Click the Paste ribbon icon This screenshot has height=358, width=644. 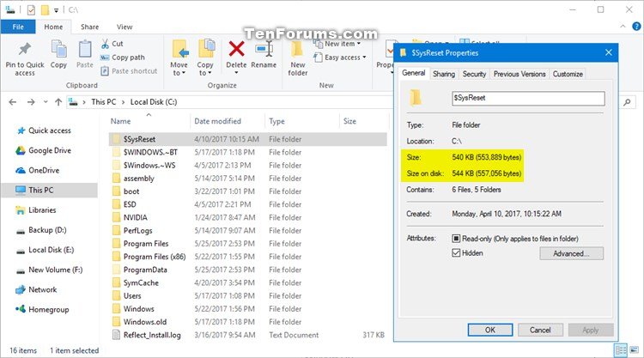point(85,49)
